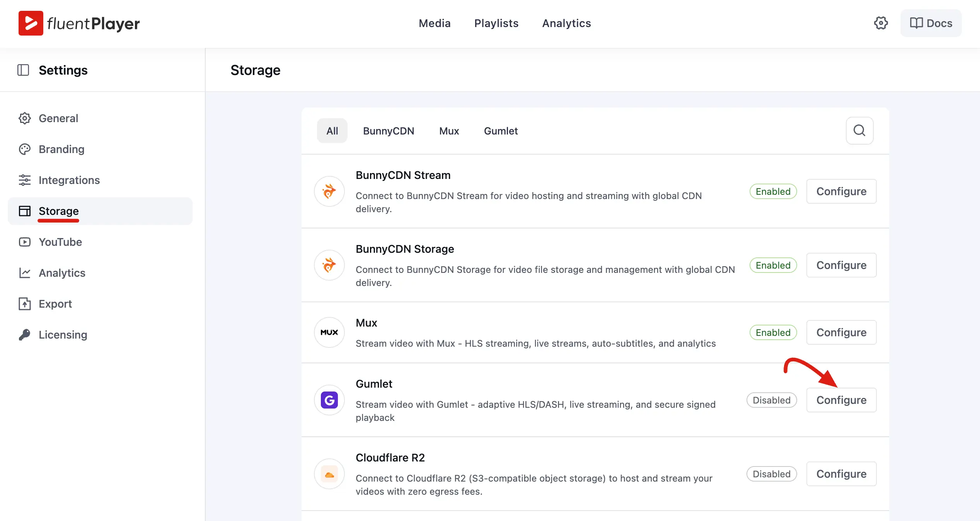The width and height of the screenshot is (980, 521).
Task: Configure BunnyCDN Stream
Action: point(841,191)
